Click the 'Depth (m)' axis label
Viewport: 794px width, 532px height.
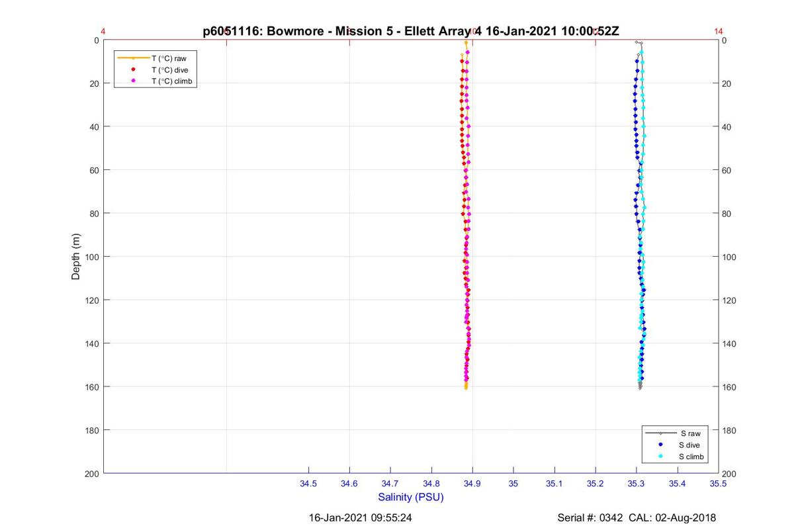(x=76, y=257)
